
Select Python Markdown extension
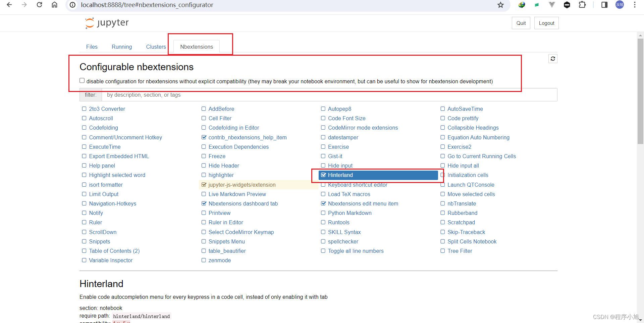pos(350,213)
